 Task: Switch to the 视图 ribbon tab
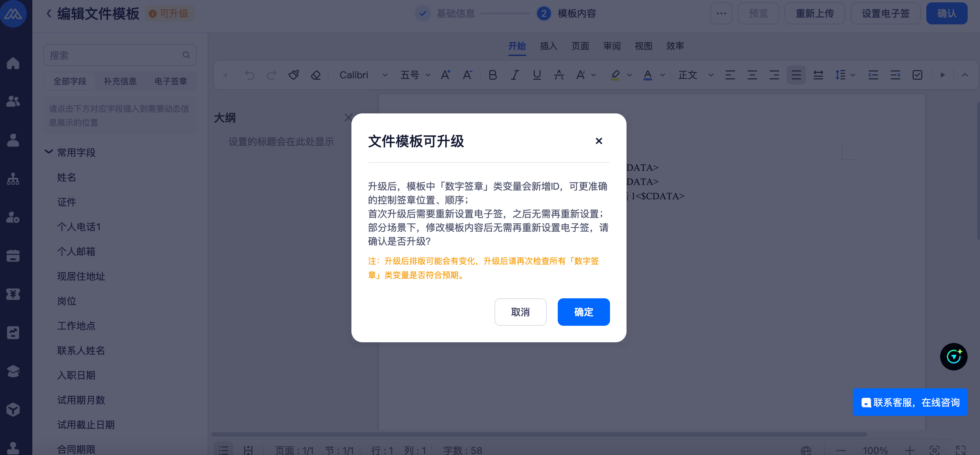tap(643, 46)
